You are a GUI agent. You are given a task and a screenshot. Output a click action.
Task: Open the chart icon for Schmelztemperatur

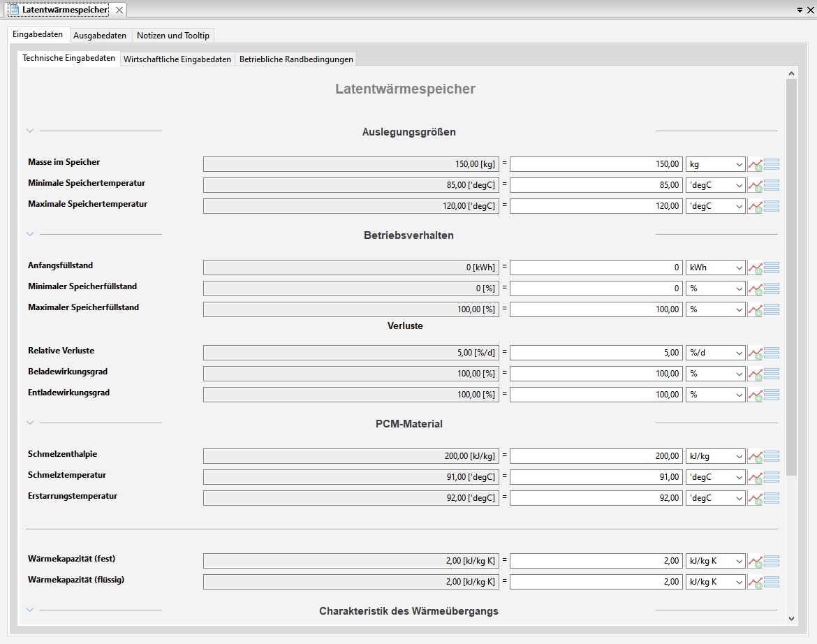755,477
